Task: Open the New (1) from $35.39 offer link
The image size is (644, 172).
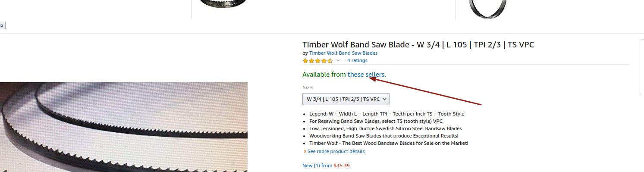Action: pyautogui.click(x=326, y=165)
